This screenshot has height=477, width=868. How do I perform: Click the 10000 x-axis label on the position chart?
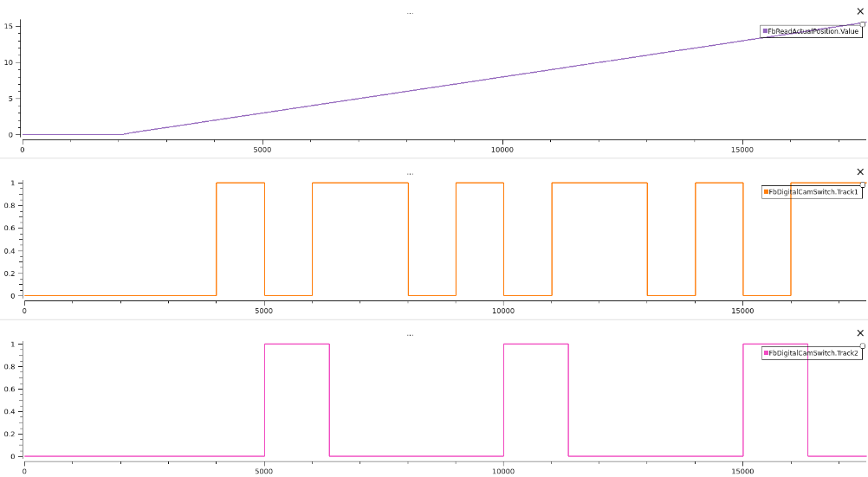[502, 150]
